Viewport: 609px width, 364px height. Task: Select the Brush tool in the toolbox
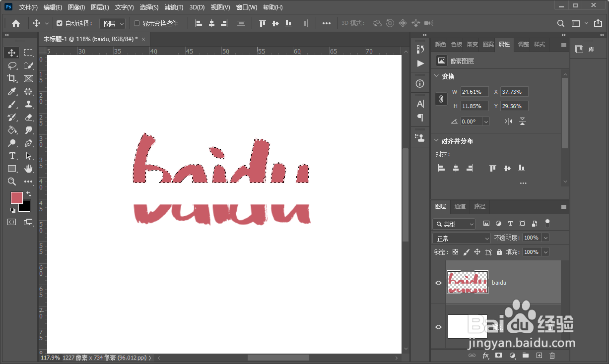12,104
